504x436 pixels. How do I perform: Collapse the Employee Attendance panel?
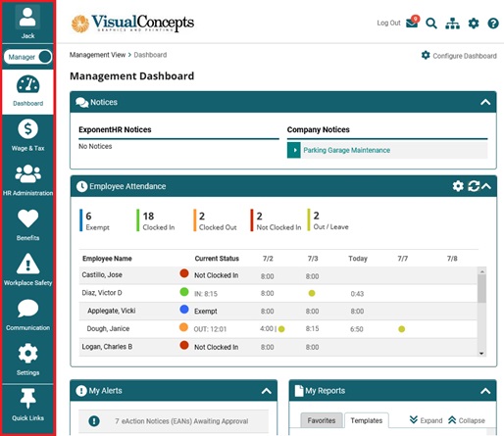tap(486, 186)
